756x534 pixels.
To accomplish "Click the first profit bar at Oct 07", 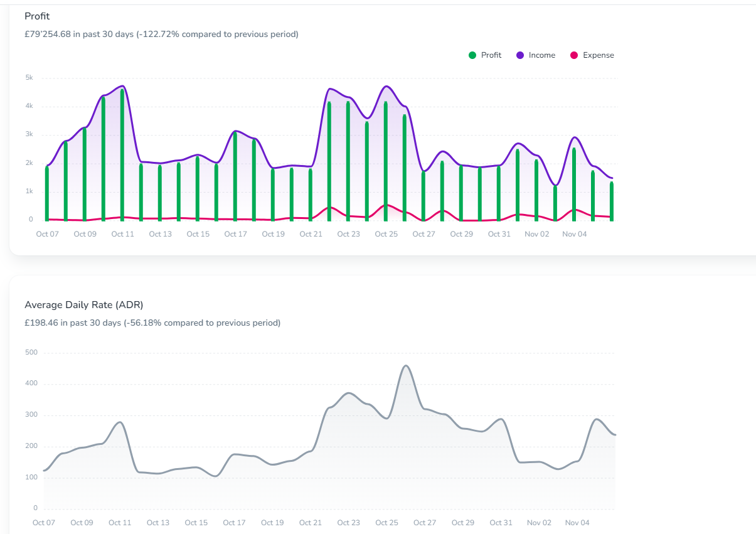I will (x=47, y=195).
